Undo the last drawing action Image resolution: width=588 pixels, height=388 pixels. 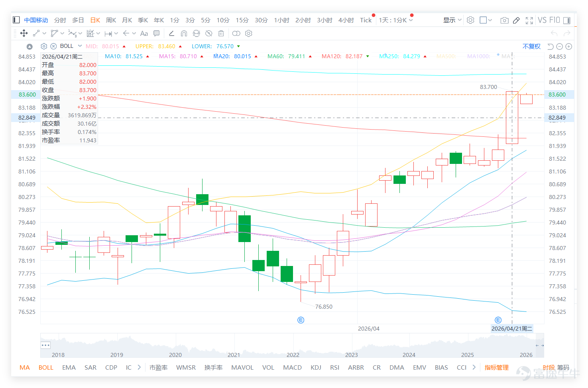[554, 33]
